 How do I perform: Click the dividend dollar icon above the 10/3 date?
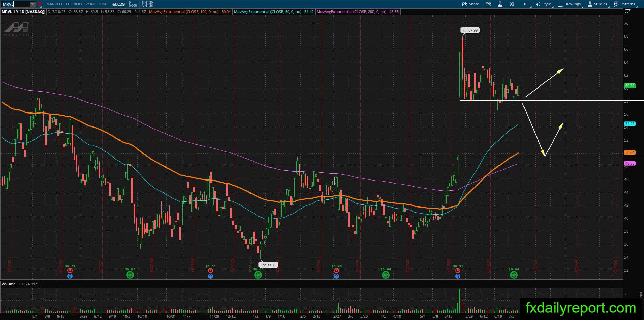click(130, 275)
